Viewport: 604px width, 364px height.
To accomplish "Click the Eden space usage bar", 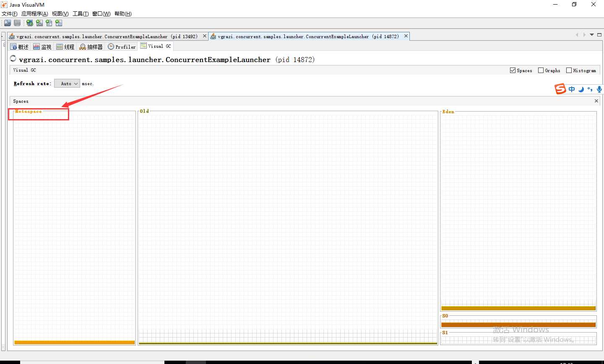I will (x=518, y=308).
